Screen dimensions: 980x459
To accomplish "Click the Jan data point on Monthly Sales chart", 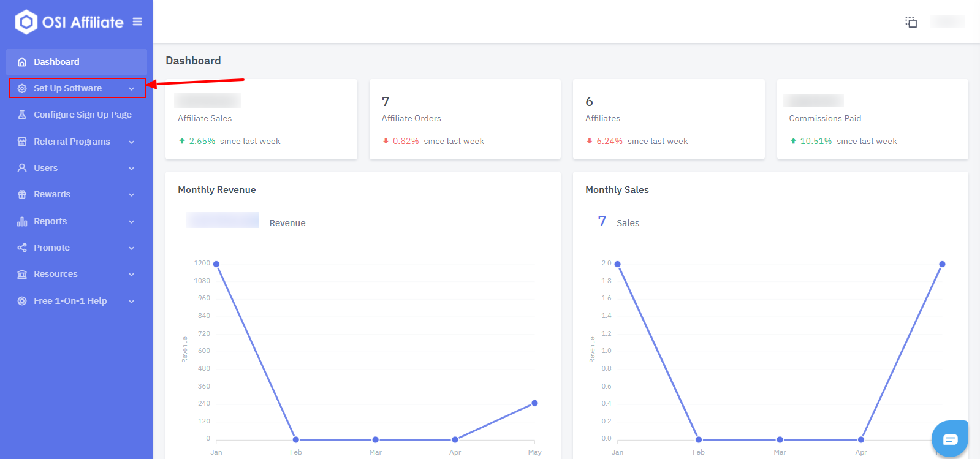I will pos(618,264).
